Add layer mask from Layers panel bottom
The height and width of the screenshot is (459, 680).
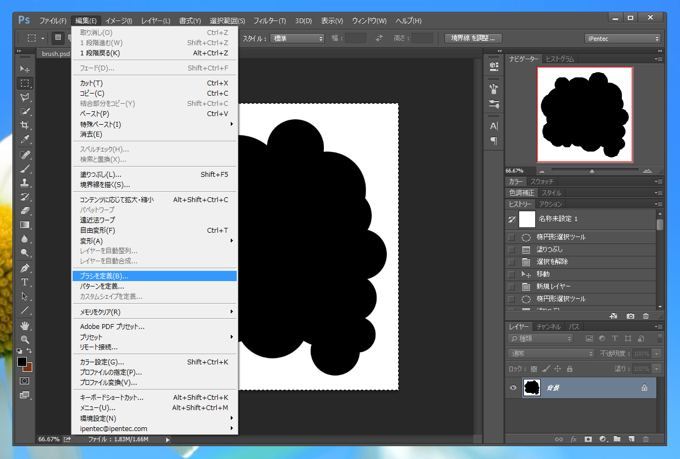click(x=588, y=439)
